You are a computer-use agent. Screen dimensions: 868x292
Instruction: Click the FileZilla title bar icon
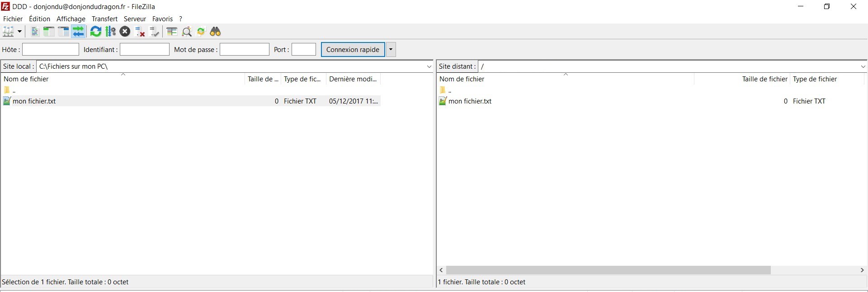(5, 6)
